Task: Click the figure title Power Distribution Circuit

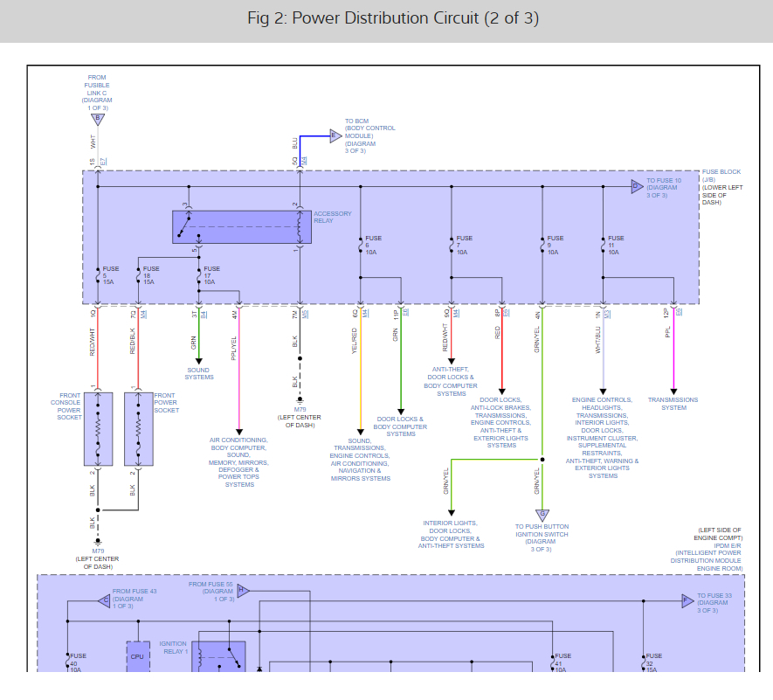Action: (385, 19)
